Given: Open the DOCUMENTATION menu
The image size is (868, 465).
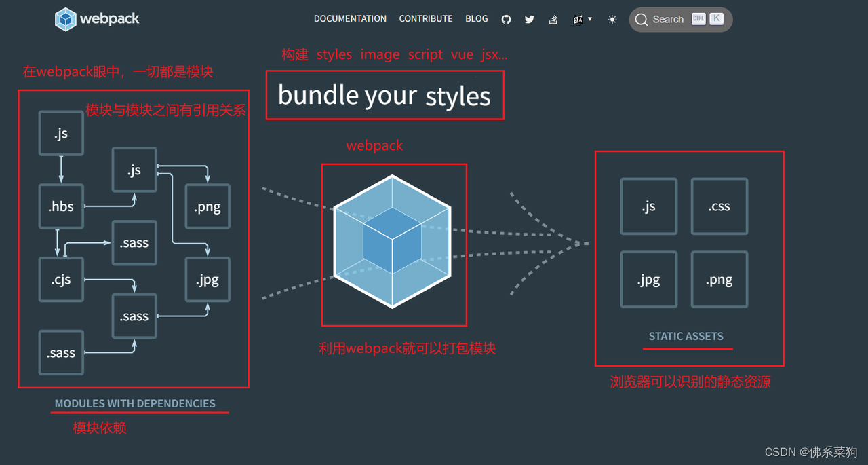Looking at the screenshot, I should 350,19.
